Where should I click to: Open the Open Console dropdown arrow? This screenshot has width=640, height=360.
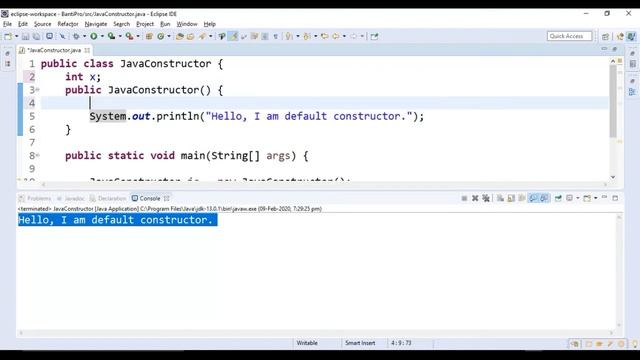pos(596,198)
